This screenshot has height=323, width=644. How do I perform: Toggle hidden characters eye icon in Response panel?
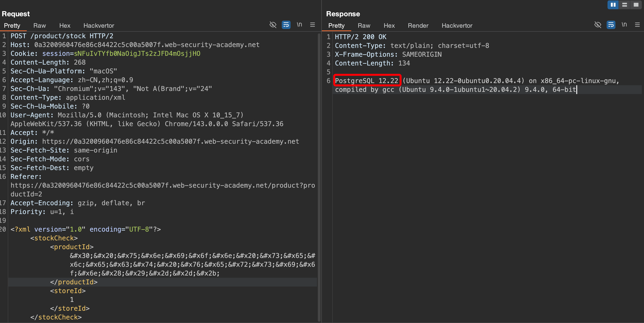point(597,25)
